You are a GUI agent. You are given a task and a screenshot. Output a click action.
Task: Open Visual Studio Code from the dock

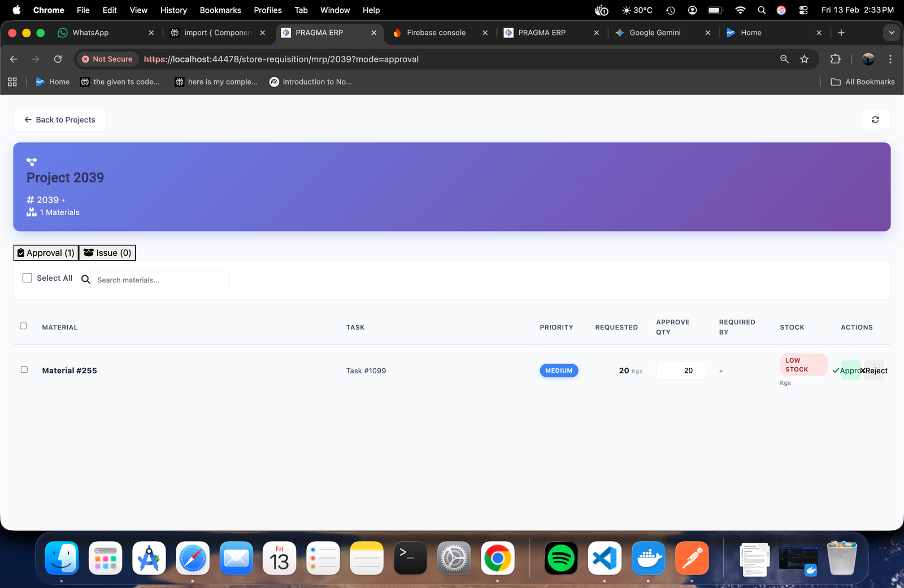(605, 559)
